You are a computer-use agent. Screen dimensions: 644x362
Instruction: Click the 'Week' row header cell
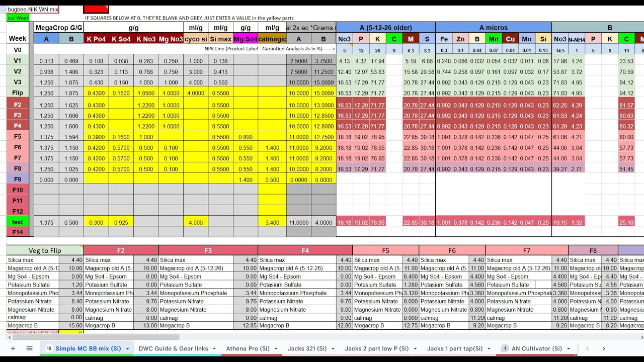(18, 38)
